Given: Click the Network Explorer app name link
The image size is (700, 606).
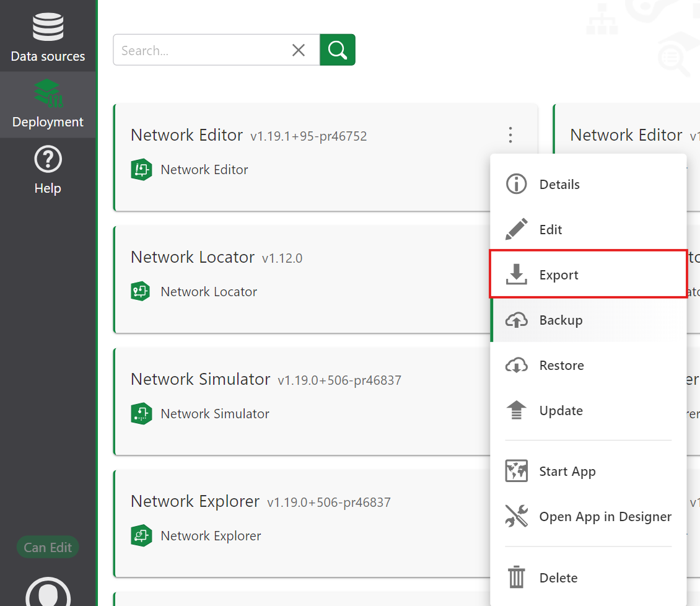Looking at the screenshot, I should (x=211, y=535).
